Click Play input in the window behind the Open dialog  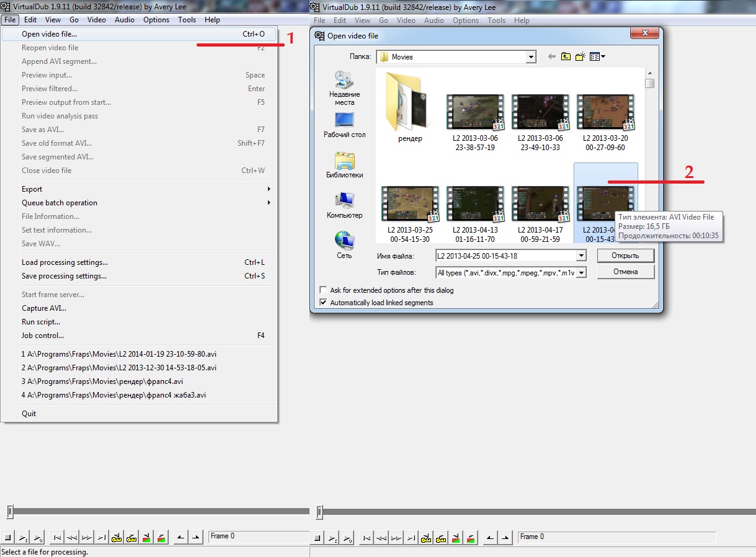click(332, 538)
